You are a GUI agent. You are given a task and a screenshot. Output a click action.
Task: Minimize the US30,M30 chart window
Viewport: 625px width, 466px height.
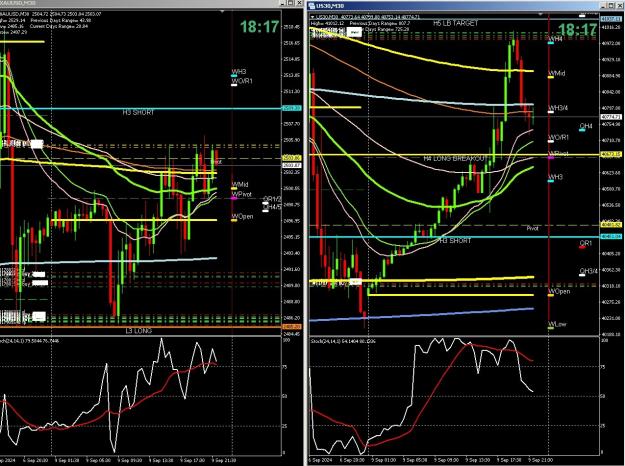pyautogui.click(x=604, y=6)
